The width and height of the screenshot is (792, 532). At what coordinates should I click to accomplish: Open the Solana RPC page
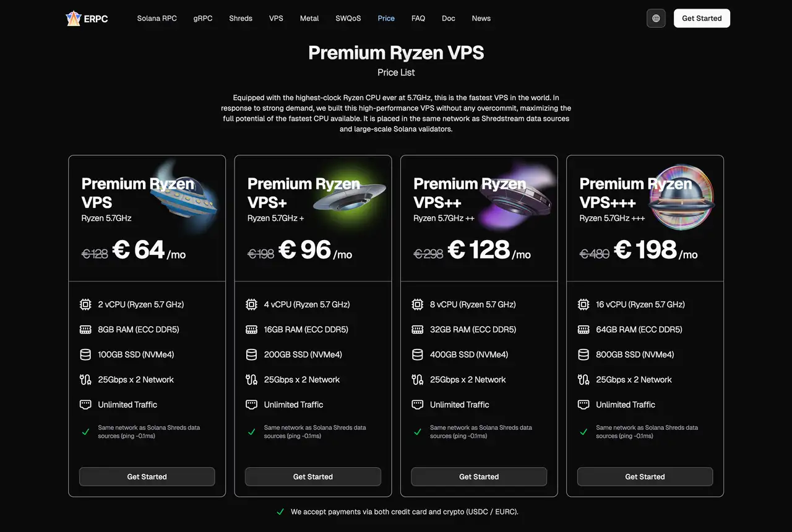click(157, 19)
